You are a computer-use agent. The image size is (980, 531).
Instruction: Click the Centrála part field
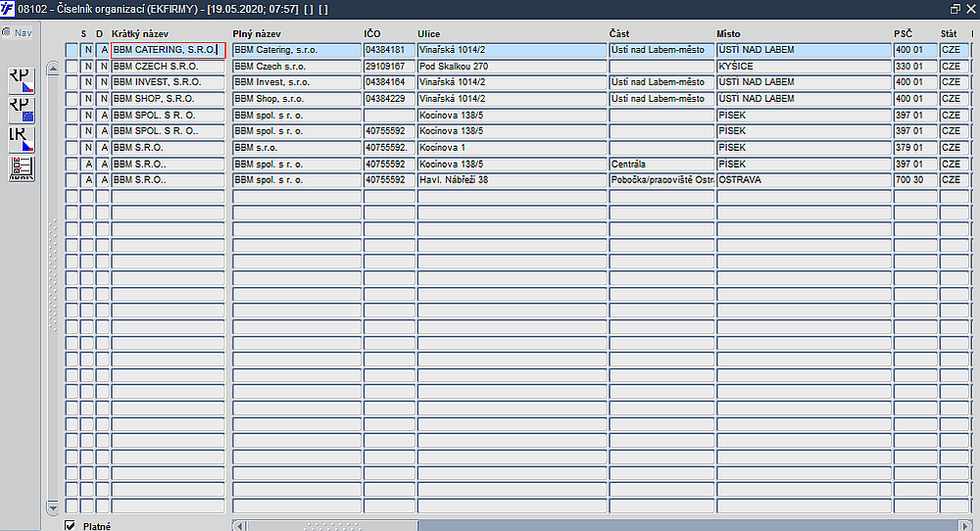tap(661, 164)
